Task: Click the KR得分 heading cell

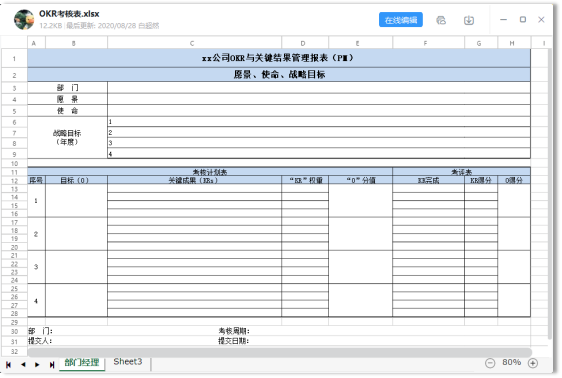Action: click(x=481, y=180)
